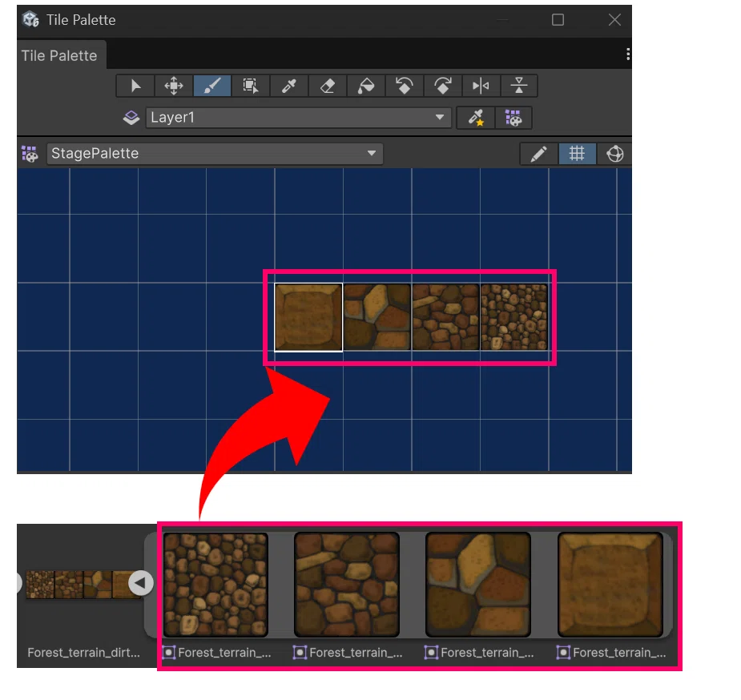The height and width of the screenshot is (700, 741).
Task: Pick the Eyedropper picker tool
Action: [x=289, y=86]
